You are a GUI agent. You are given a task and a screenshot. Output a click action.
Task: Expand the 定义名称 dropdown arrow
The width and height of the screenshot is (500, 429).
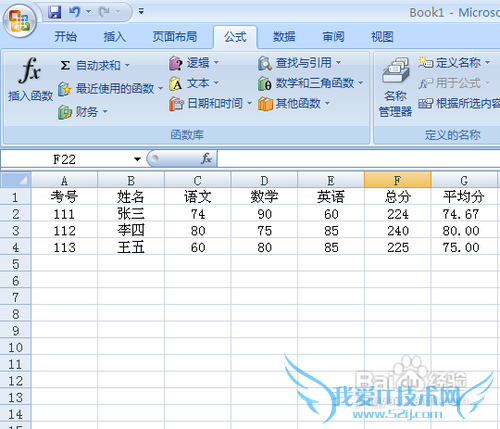pos(487,63)
